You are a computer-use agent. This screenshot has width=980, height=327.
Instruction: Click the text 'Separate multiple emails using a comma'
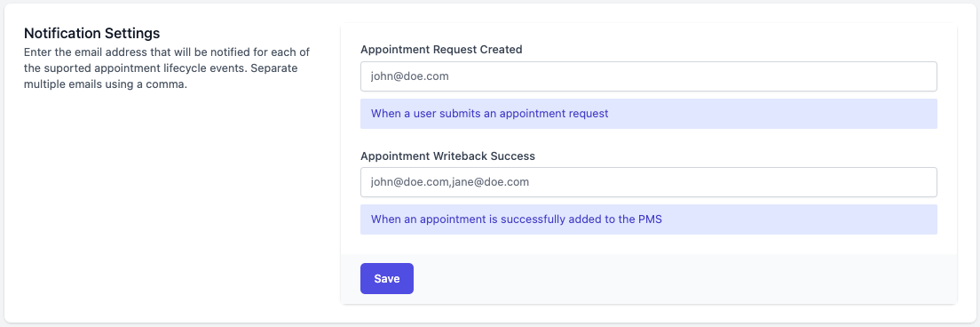162,76
